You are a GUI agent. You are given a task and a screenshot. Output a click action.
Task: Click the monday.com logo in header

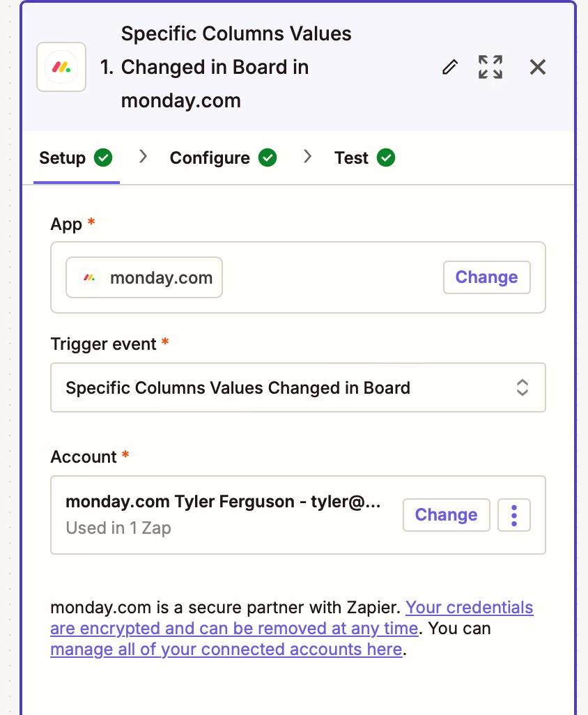coord(61,67)
